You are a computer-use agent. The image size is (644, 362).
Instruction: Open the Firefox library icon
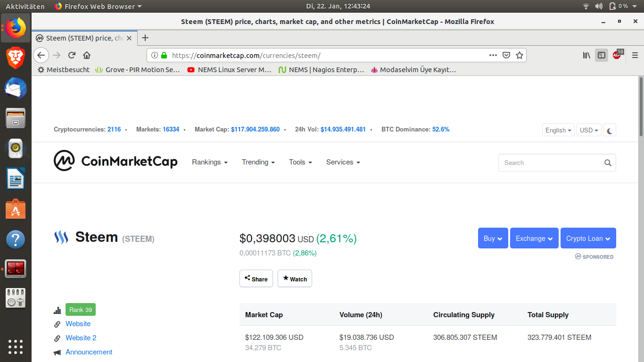tap(586, 55)
